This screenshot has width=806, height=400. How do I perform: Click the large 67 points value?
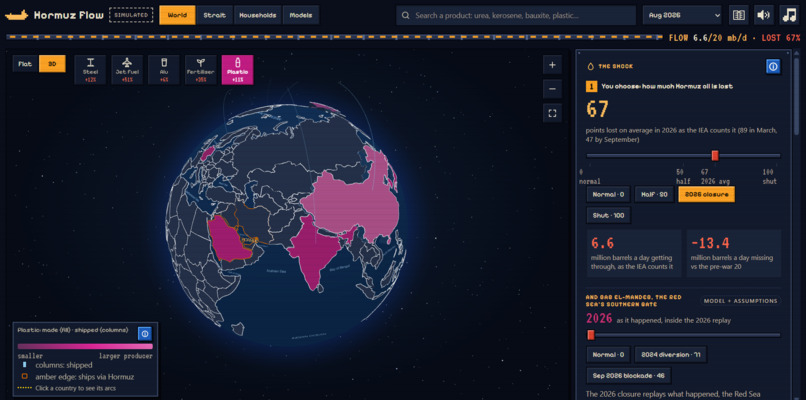pyautogui.click(x=597, y=109)
